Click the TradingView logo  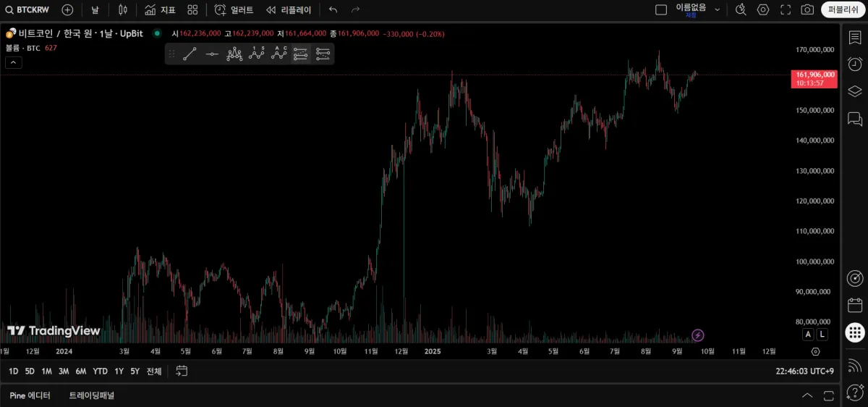pyautogui.click(x=54, y=331)
